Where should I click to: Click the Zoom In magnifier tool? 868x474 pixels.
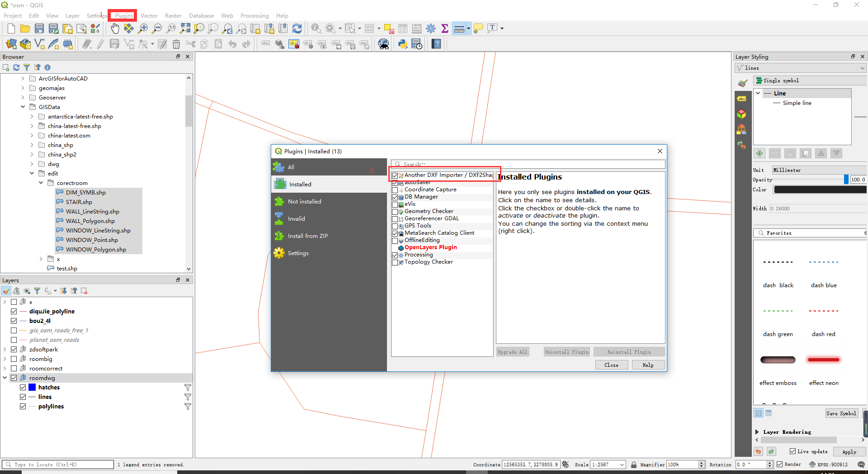pyautogui.click(x=143, y=29)
